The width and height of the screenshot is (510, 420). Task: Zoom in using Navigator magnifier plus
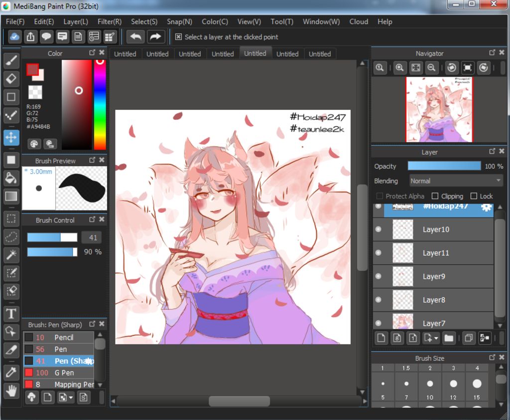tap(400, 68)
